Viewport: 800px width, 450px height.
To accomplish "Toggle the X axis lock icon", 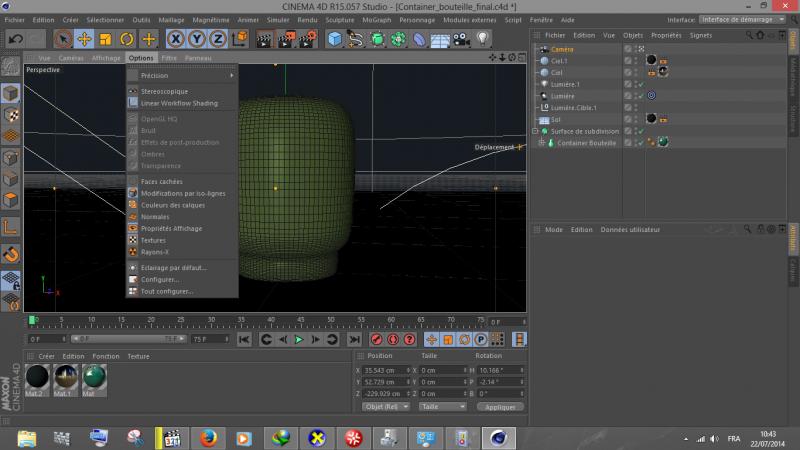I will 176,38.
